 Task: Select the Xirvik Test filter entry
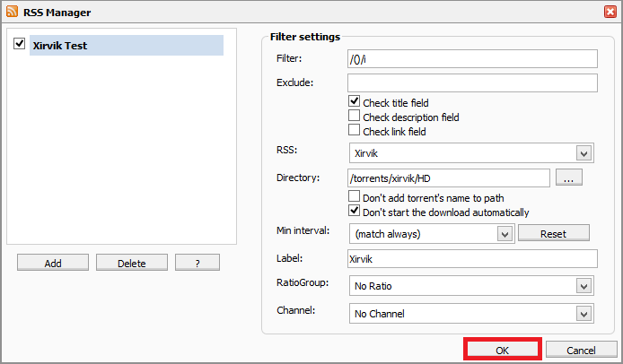126,46
